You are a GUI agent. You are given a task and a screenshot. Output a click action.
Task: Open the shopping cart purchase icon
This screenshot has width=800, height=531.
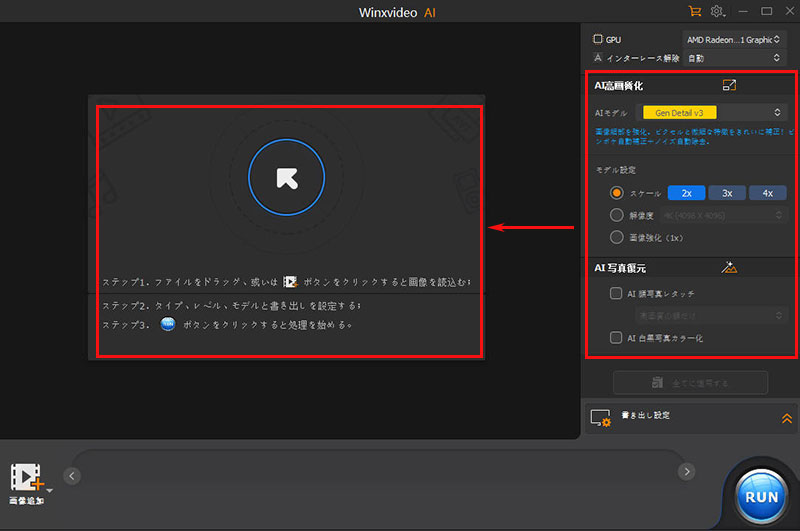click(694, 11)
